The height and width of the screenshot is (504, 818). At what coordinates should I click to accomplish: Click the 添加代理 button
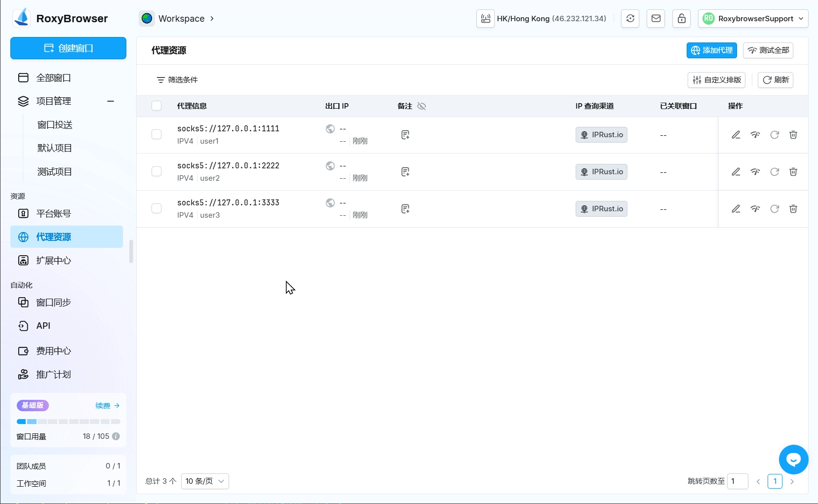[x=711, y=50]
